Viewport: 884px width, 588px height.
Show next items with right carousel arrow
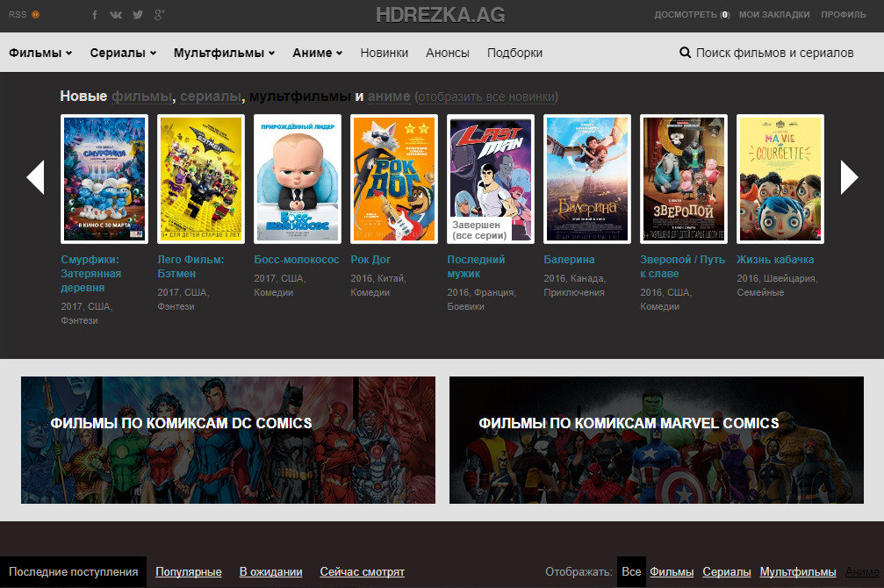(x=849, y=177)
